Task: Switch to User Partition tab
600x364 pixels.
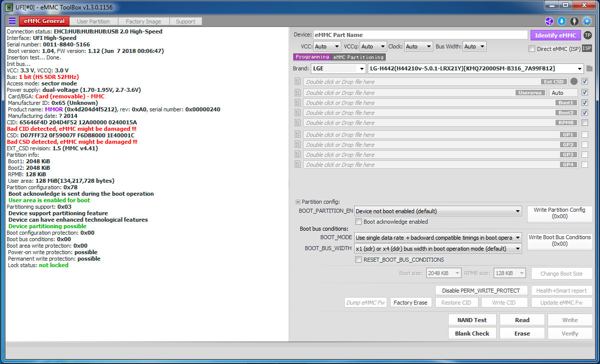Action: point(93,21)
